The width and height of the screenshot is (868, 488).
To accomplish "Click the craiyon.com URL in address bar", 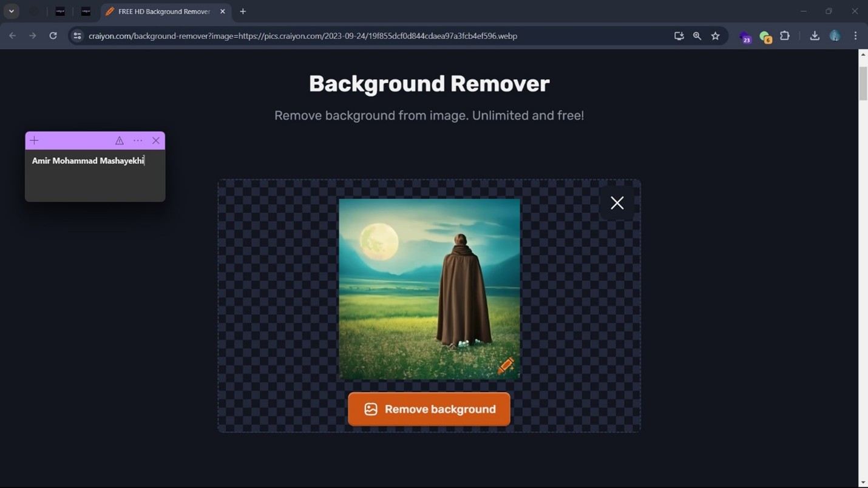I will click(303, 36).
